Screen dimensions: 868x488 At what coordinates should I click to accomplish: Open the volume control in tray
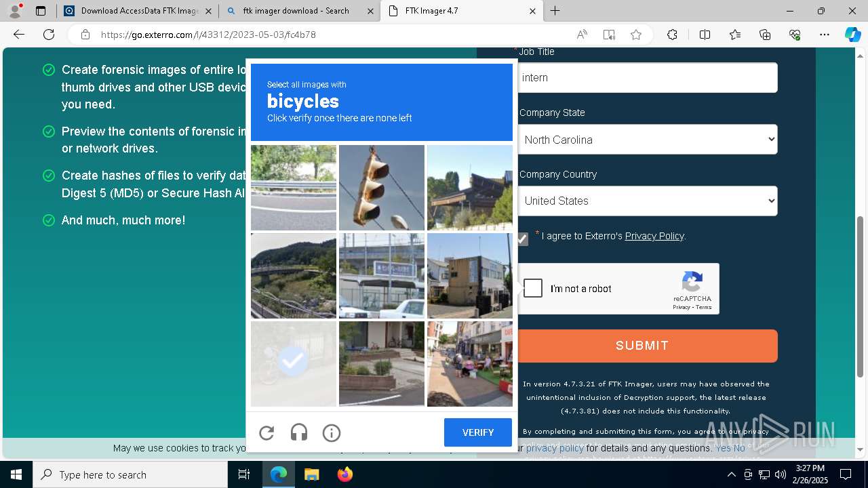(780, 474)
